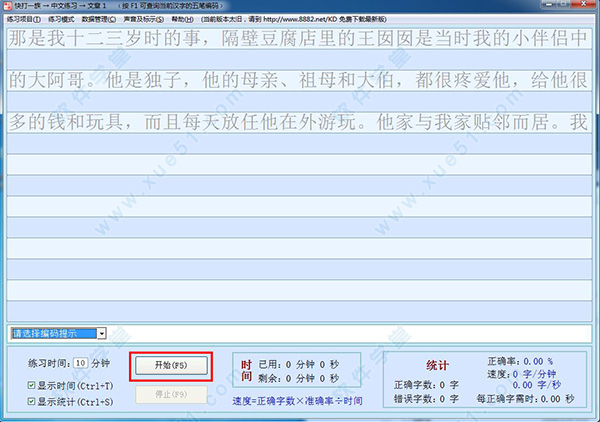Click the greyed 停止(F9) stop button
Image resolution: width=600 pixels, height=422 pixels.
point(170,394)
